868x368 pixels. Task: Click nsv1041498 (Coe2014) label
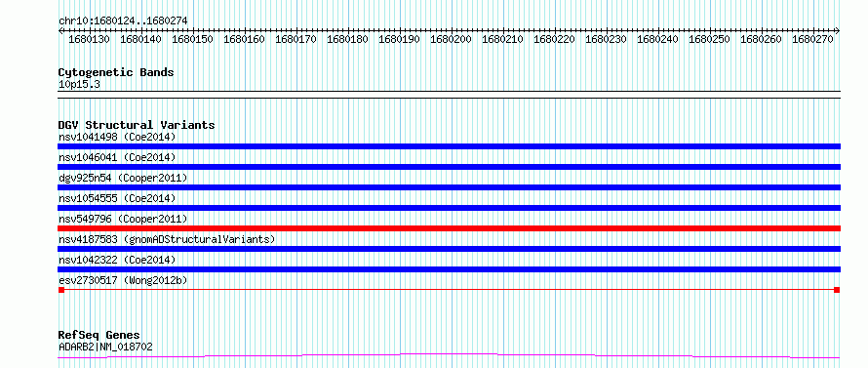[x=117, y=137]
